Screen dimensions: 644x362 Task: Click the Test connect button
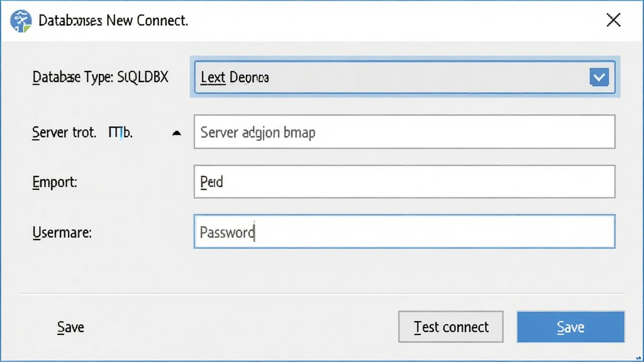450,327
